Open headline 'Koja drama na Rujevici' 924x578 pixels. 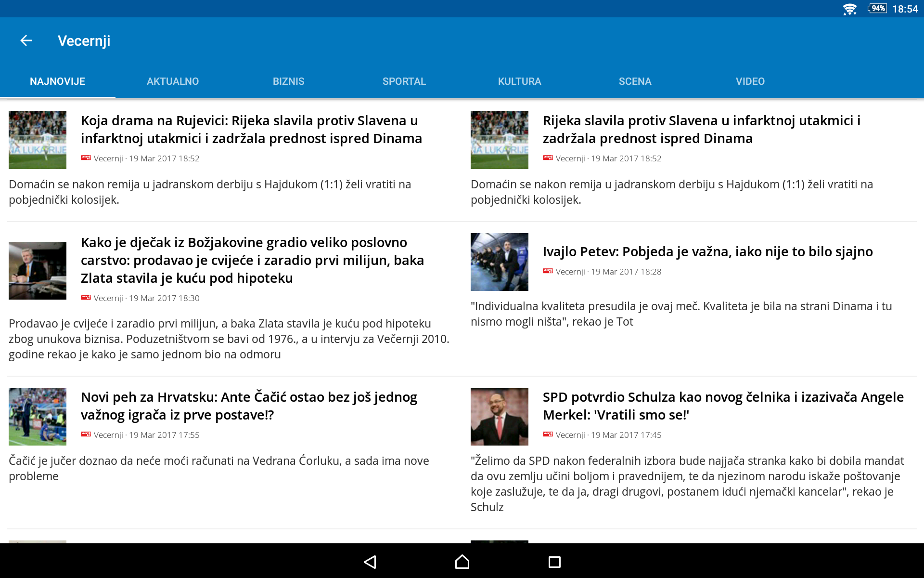(x=251, y=130)
